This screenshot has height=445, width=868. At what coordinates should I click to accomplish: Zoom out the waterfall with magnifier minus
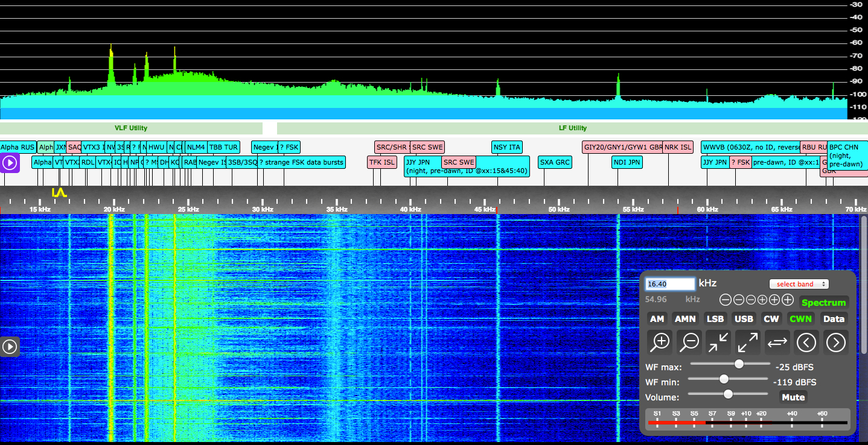(689, 342)
